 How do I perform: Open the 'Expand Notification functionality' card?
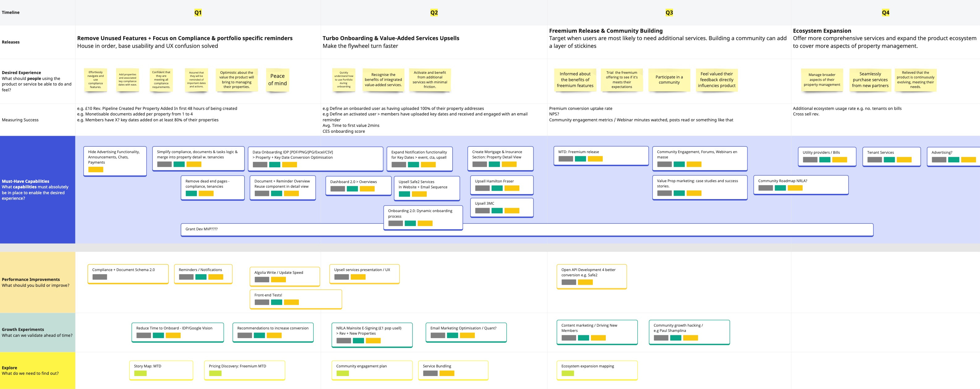click(420, 159)
